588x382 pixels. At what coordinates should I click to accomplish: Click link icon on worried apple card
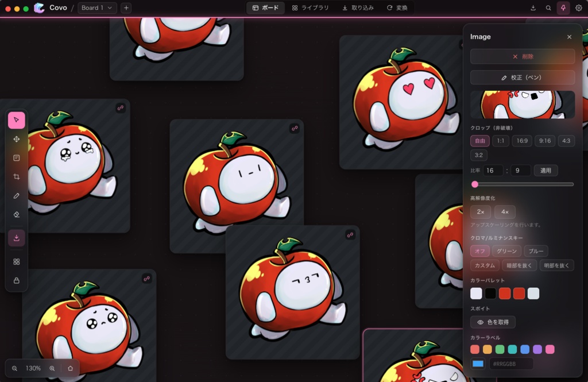(146, 279)
